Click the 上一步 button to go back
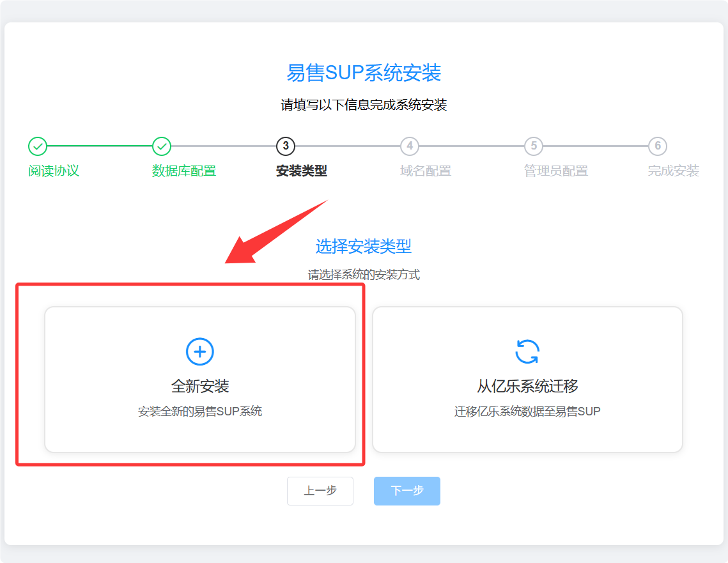 320,491
